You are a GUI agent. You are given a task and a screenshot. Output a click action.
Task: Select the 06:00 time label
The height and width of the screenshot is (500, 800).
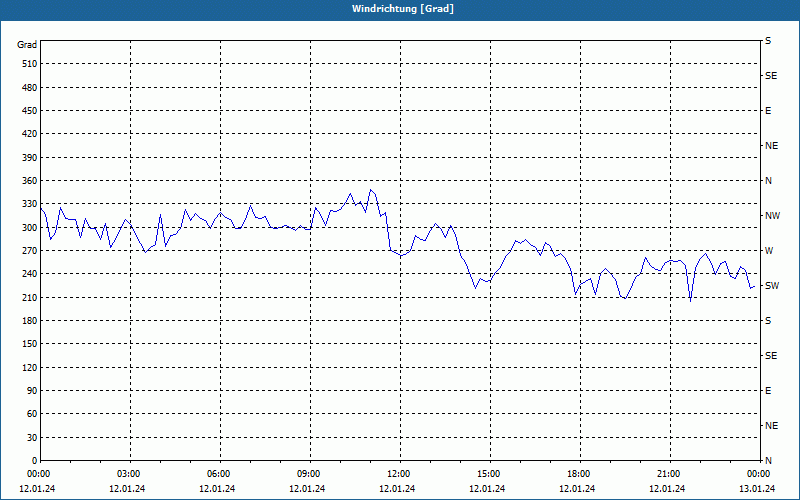click(218, 474)
